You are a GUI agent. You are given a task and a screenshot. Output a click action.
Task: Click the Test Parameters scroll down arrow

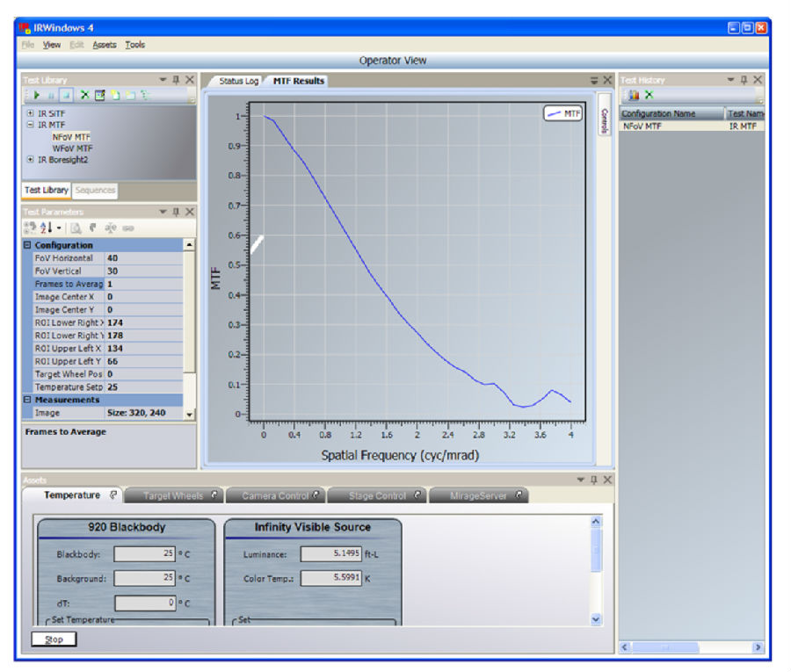tap(189, 415)
